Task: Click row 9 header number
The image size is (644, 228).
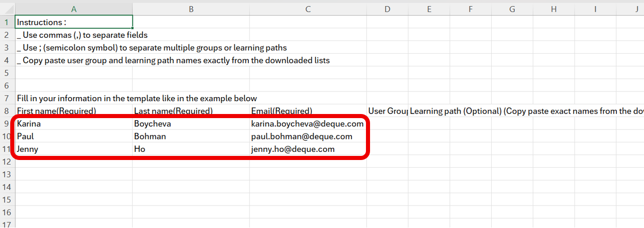Action: pos(7,124)
